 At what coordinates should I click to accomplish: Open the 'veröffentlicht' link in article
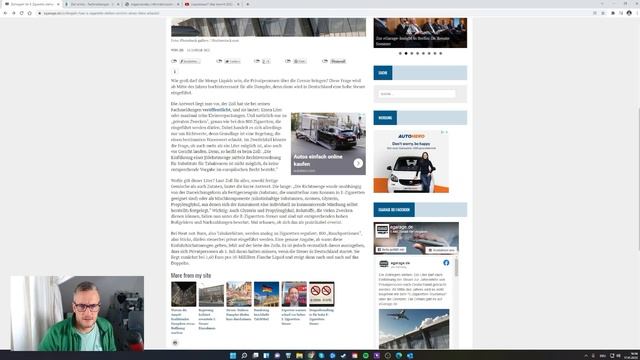216,110
